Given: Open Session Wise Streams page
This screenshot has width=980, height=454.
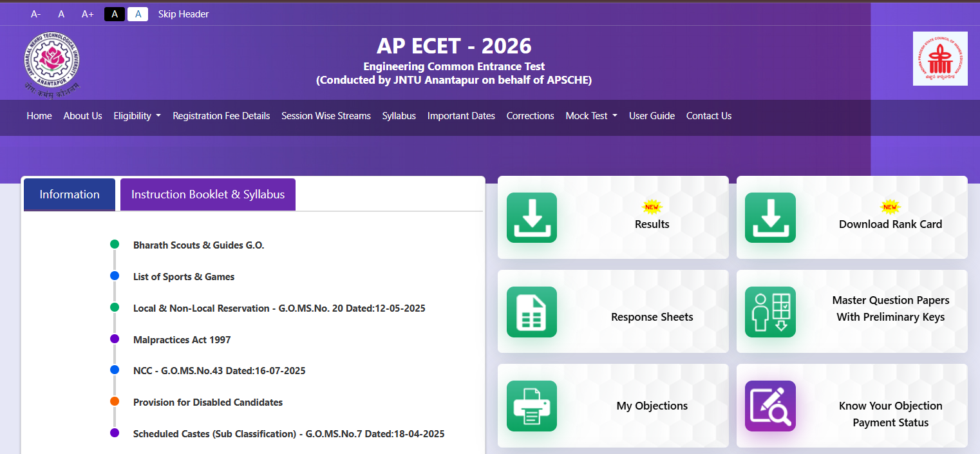Looking at the screenshot, I should (326, 116).
